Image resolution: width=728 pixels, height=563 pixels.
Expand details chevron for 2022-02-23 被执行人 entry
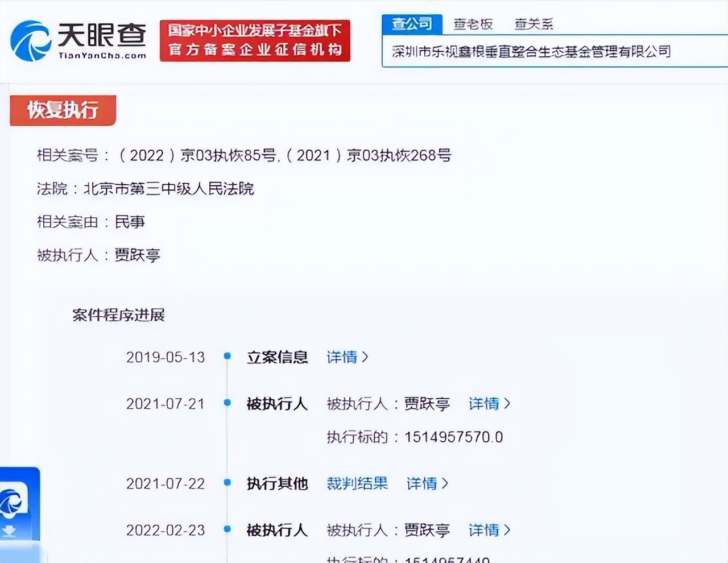coord(508,529)
